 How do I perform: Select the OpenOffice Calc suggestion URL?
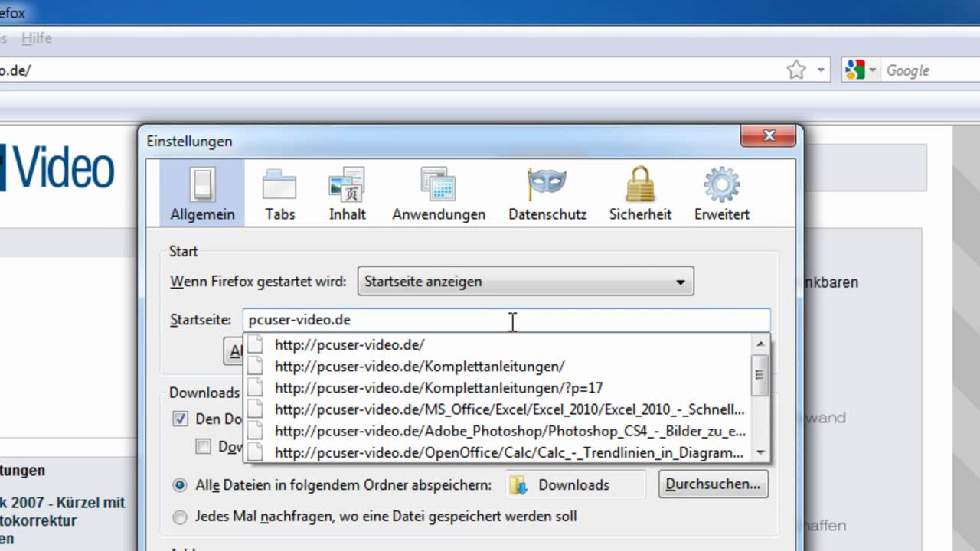pyautogui.click(x=496, y=452)
